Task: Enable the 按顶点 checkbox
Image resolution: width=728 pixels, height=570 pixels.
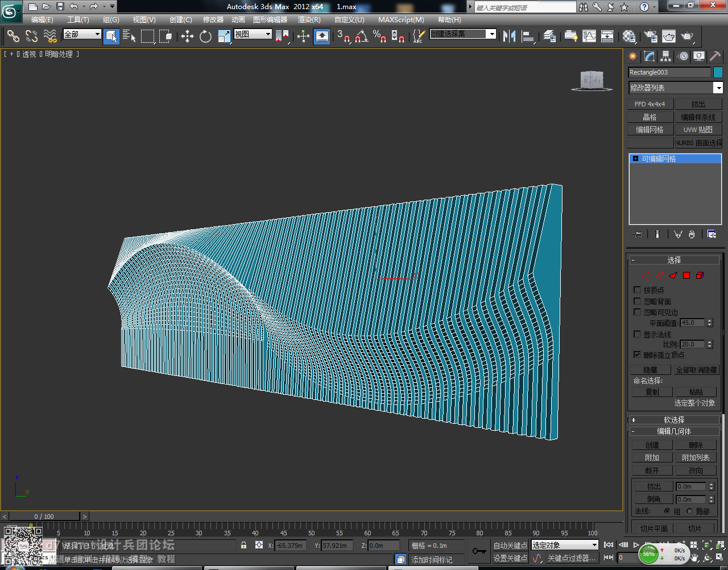Action: click(637, 290)
